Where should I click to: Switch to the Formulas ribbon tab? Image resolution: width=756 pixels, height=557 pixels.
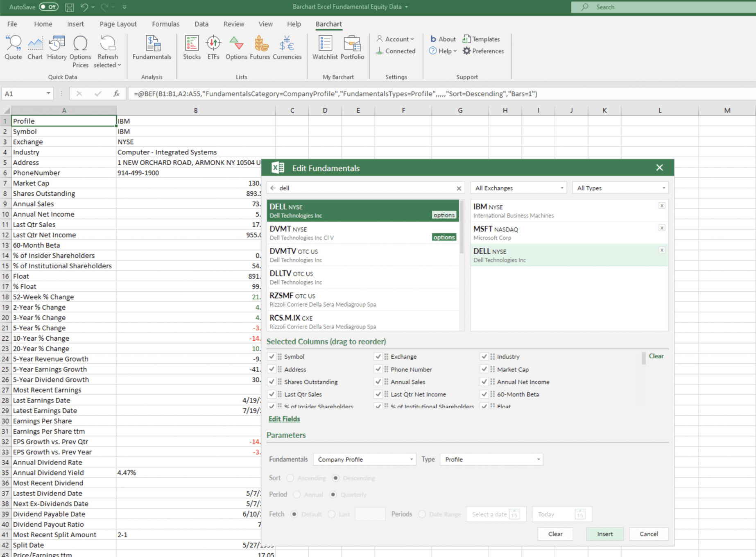(165, 24)
